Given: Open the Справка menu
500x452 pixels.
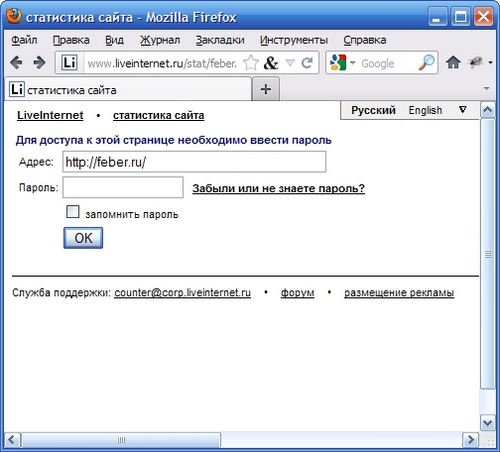Looking at the screenshot, I should (365, 40).
